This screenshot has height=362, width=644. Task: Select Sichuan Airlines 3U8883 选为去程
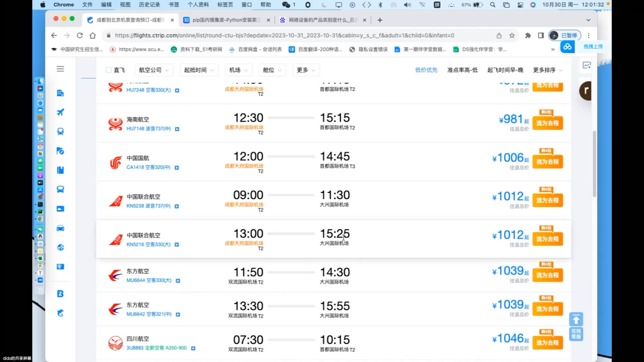(x=547, y=343)
